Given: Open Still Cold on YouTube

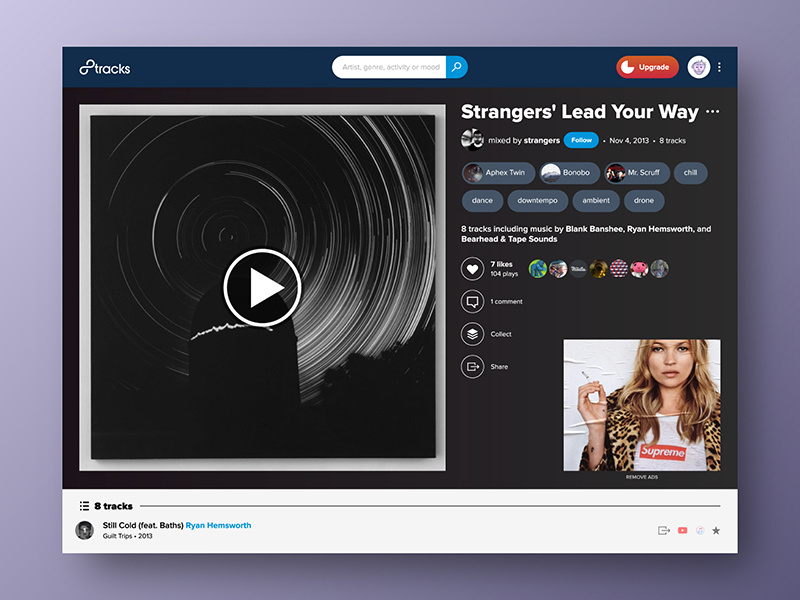Looking at the screenshot, I should [x=683, y=531].
